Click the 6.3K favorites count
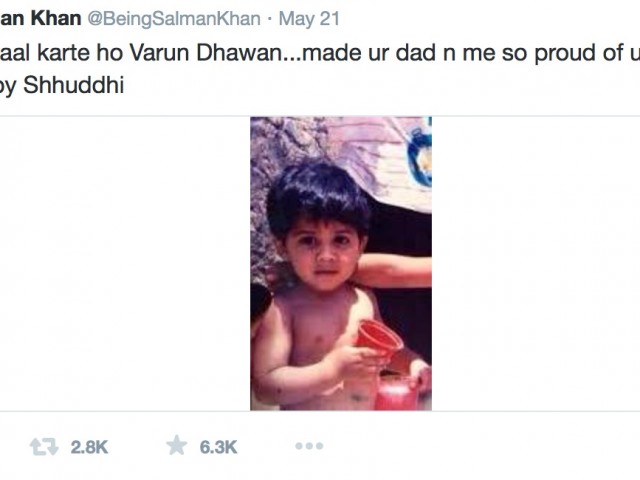640x480 pixels. pos(218,447)
